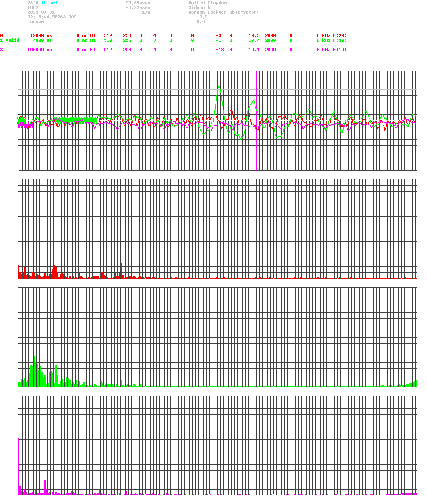Click the altitude value "178"
This screenshot has width=427, height=504.
(146, 12)
